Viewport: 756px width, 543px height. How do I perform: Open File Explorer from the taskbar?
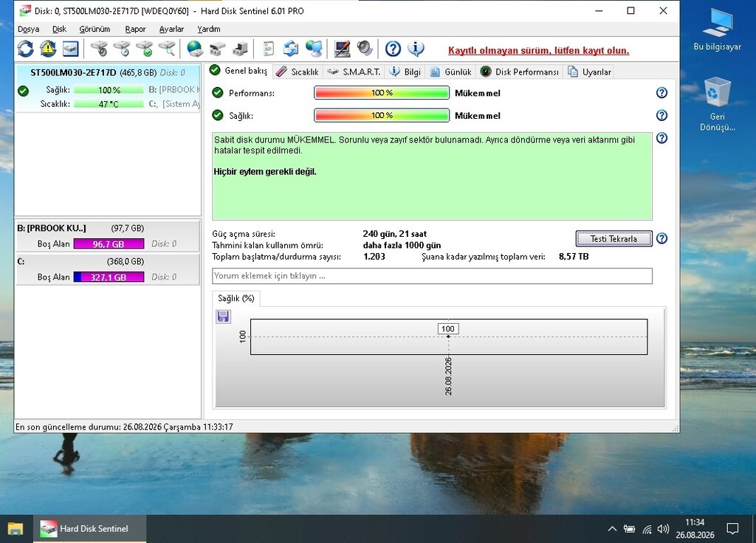pos(16,528)
